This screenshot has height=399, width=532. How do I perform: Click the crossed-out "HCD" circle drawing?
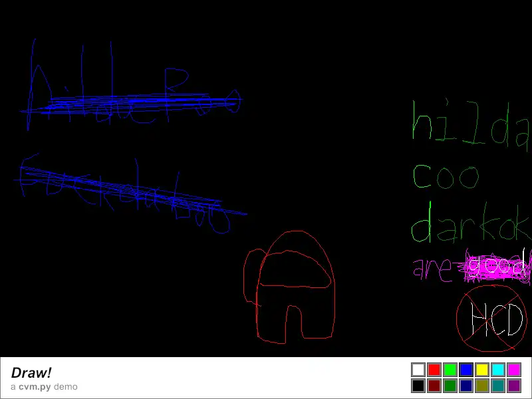491,319
